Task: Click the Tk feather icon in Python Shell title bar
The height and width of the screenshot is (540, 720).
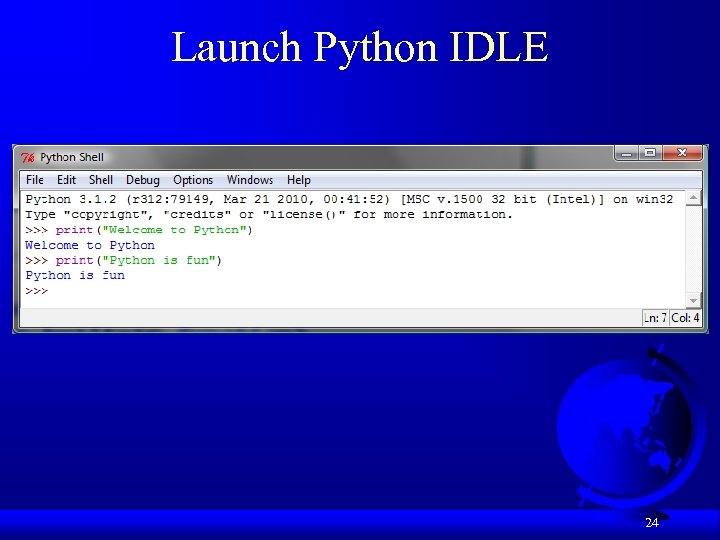Action: click(28, 158)
